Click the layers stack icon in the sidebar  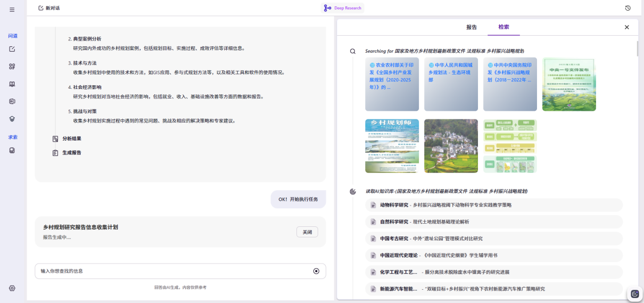pyautogui.click(x=12, y=119)
